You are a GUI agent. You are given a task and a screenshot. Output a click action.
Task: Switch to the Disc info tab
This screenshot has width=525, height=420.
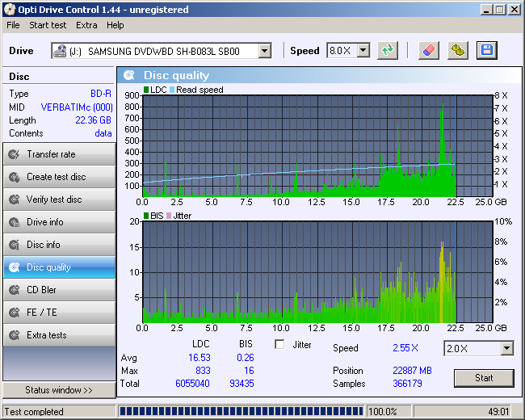59,245
